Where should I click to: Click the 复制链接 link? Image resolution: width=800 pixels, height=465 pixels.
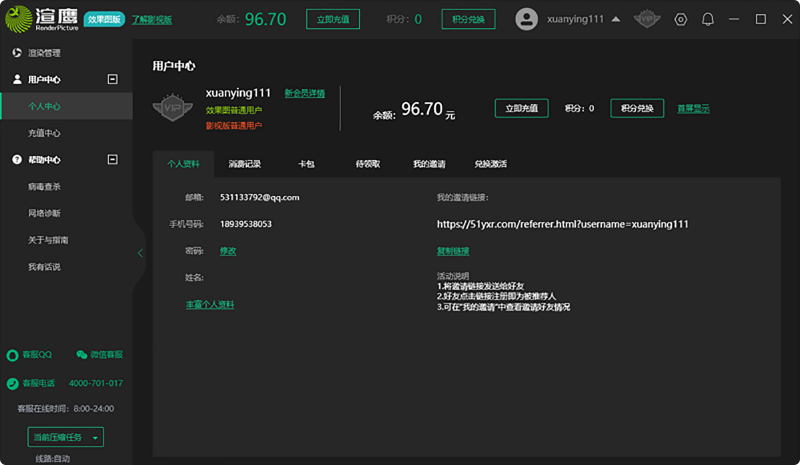[453, 251]
